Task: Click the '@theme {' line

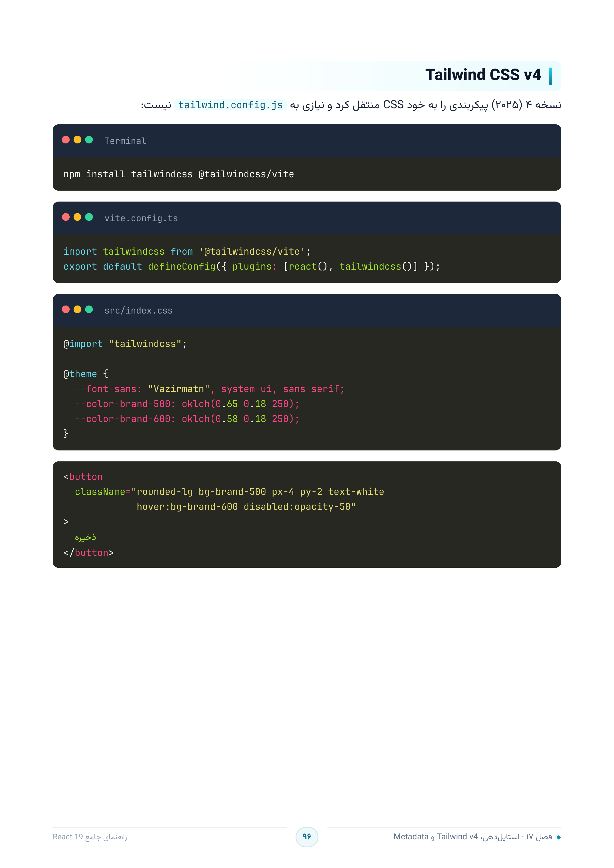Action: tap(86, 374)
